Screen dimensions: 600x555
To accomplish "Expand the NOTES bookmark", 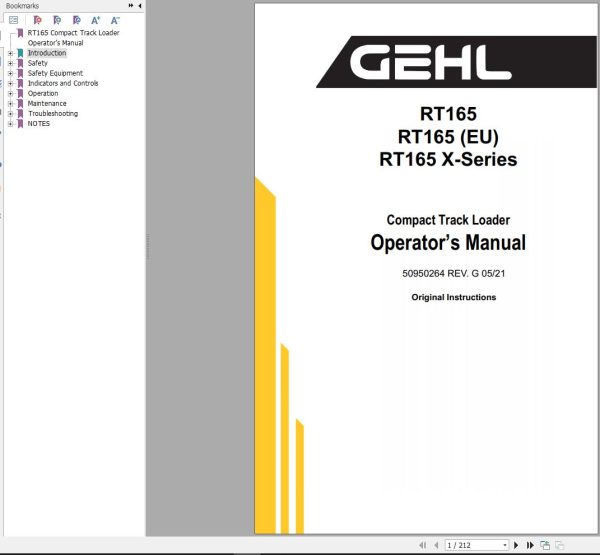I will [10, 124].
